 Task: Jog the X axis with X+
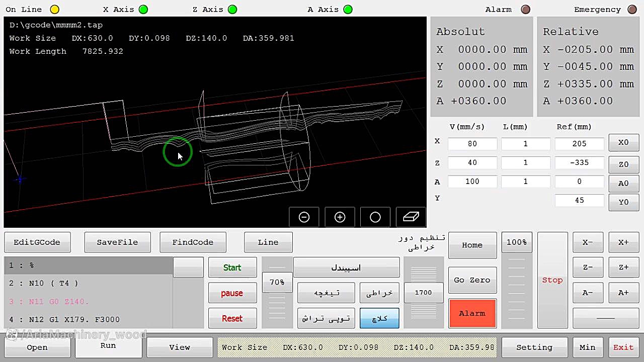(x=623, y=242)
